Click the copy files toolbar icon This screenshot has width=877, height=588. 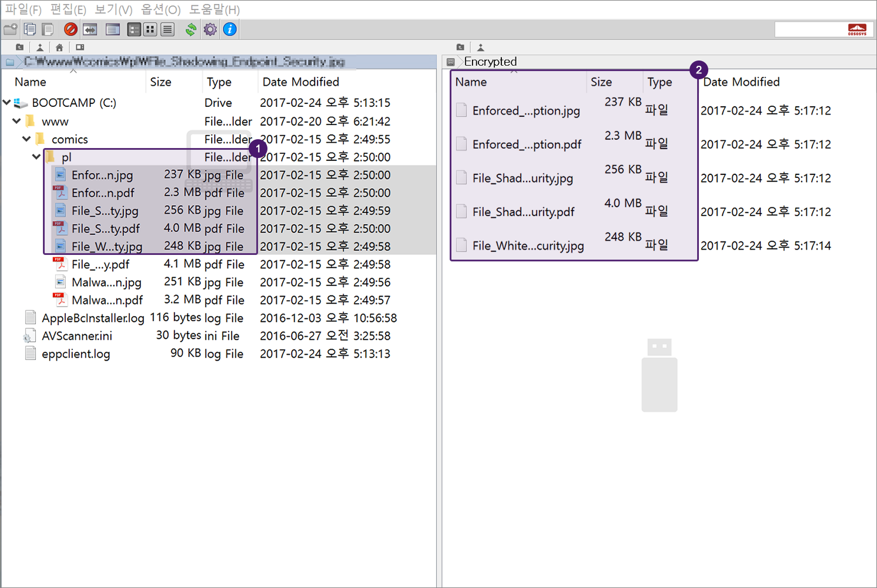[x=30, y=29]
